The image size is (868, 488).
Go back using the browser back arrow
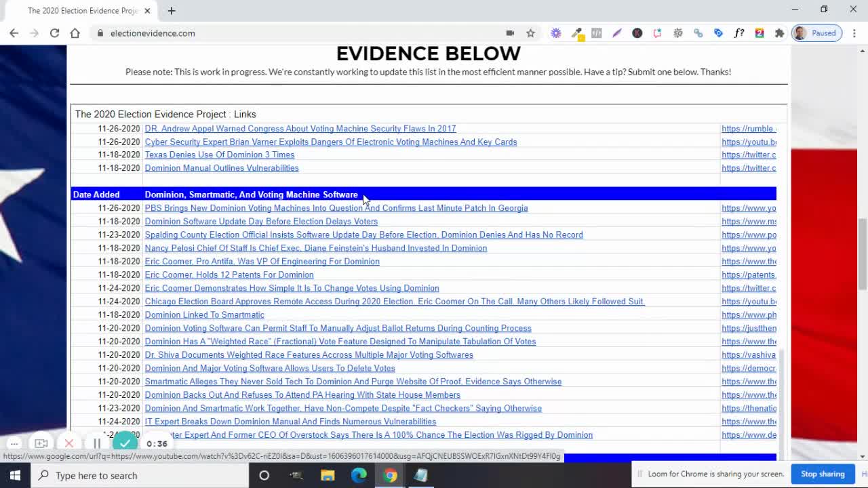pos(14,33)
